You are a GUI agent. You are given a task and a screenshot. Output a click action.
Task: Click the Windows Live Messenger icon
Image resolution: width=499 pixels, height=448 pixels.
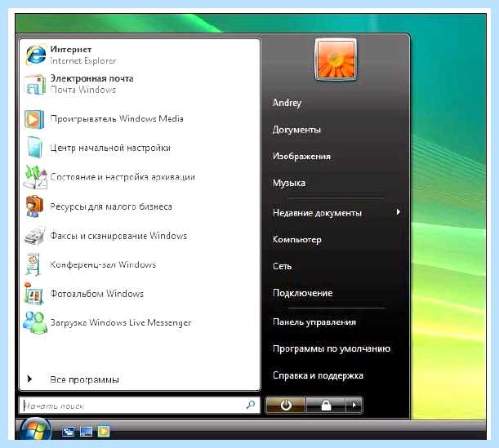point(34,322)
